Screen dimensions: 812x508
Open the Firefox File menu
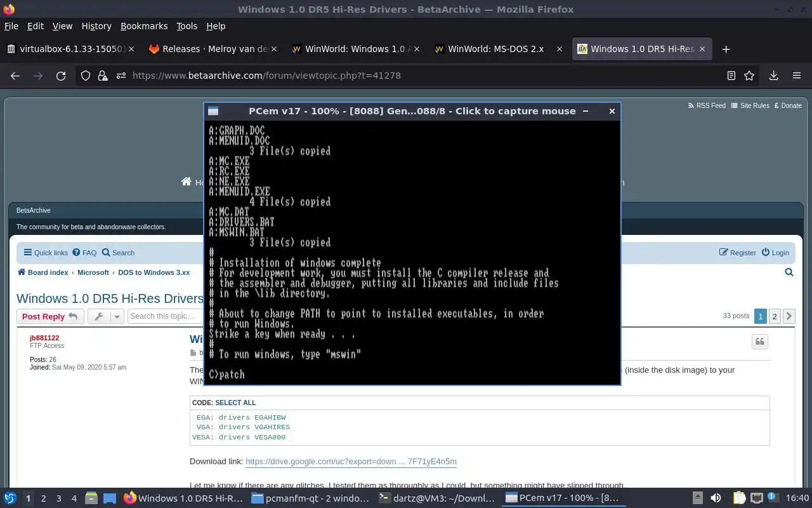click(x=11, y=26)
